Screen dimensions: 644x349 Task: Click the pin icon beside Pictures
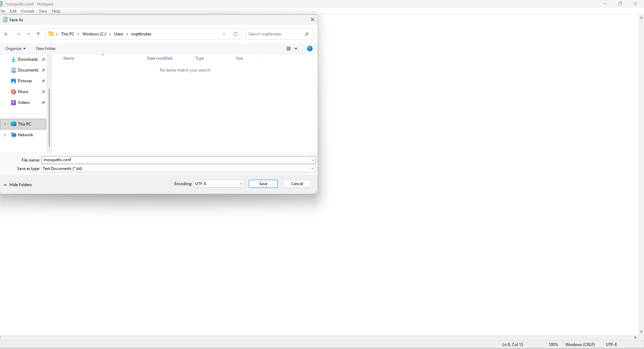click(x=43, y=81)
